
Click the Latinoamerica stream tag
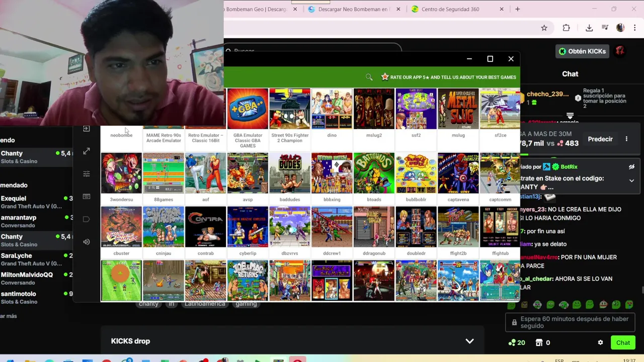(205, 304)
